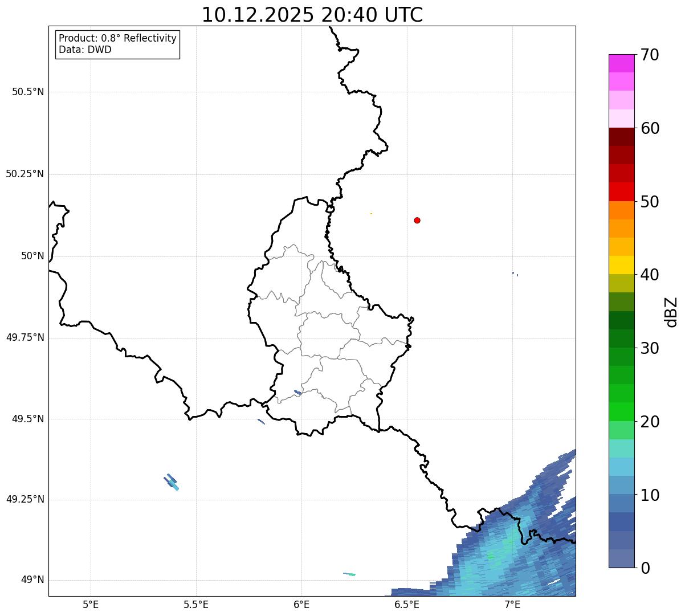Click the teal radar echo near 6.2°E 49°N
Viewport: 685px width, 616px height.
[349, 574]
